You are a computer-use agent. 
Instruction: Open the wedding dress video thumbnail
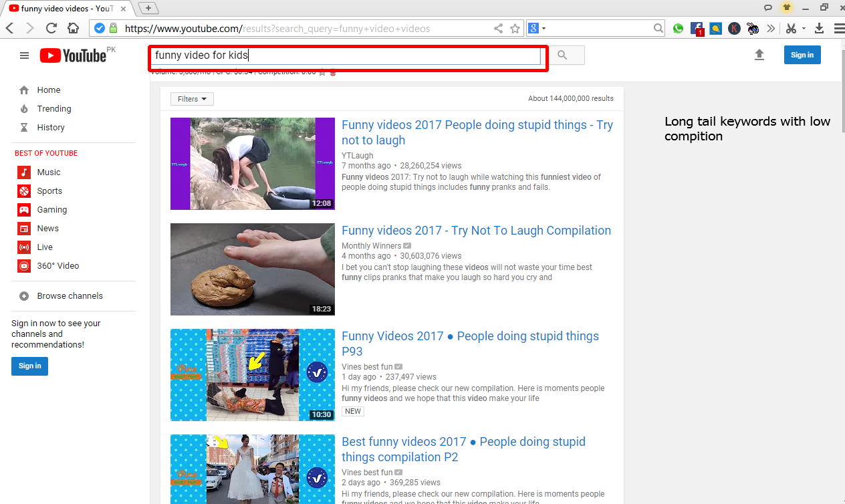tap(253, 469)
